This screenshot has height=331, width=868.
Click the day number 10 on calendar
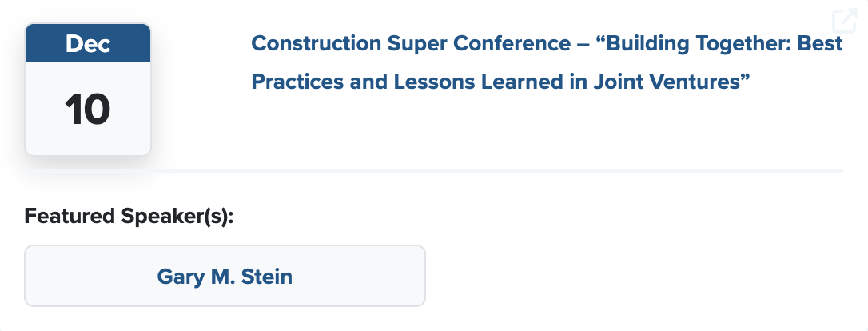click(x=88, y=109)
